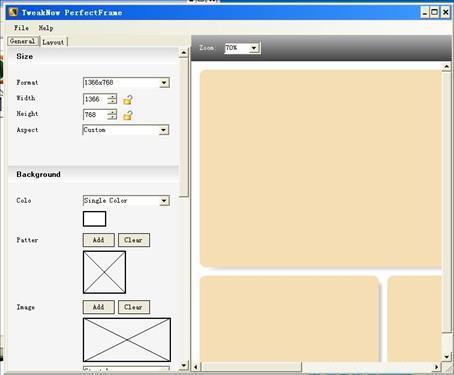The height and width of the screenshot is (375, 454).
Task: Click the canvas vertical scrollbar thumb
Action: [447, 202]
